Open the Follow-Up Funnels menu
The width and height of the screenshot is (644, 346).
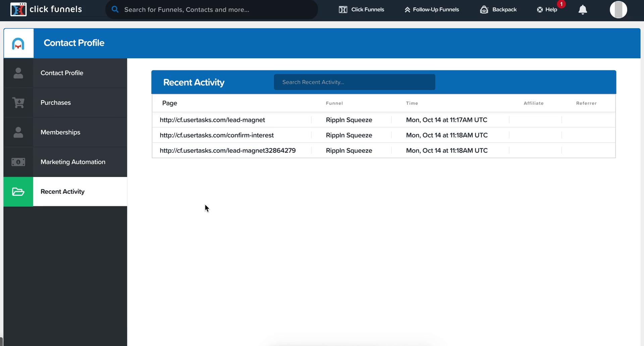[x=432, y=10]
